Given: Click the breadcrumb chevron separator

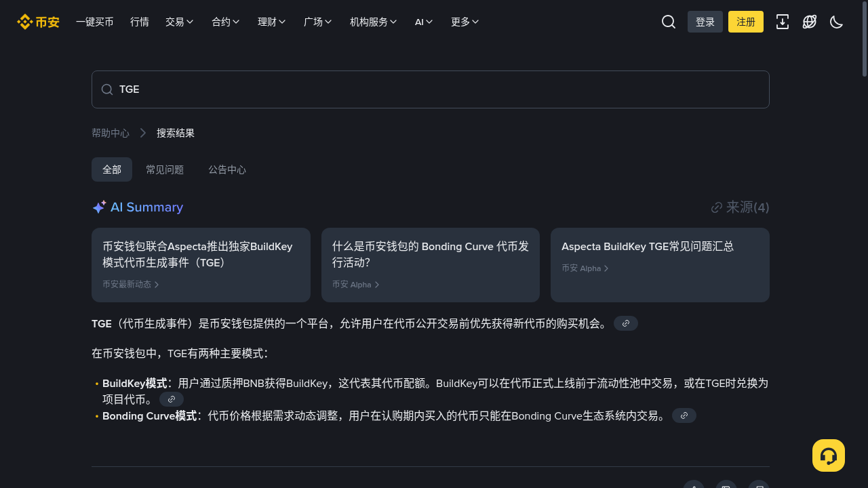Looking at the screenshot, I should [x=143, y=133].
